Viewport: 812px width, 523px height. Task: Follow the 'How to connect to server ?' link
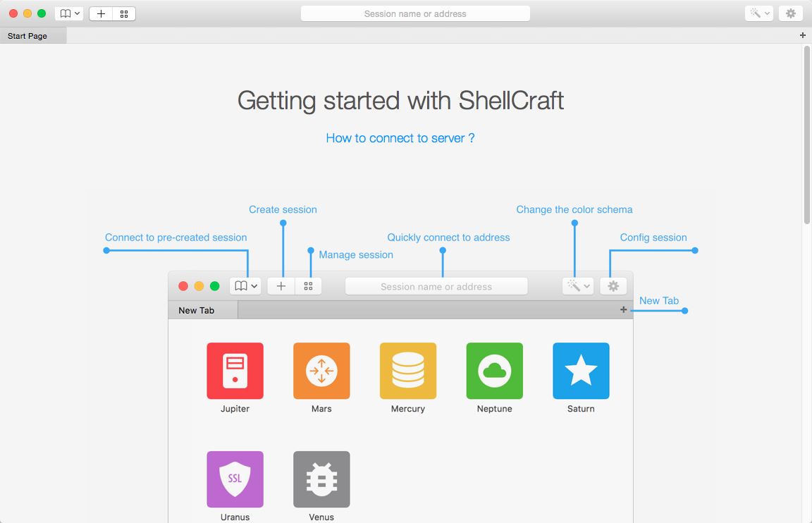coord(400,138)
